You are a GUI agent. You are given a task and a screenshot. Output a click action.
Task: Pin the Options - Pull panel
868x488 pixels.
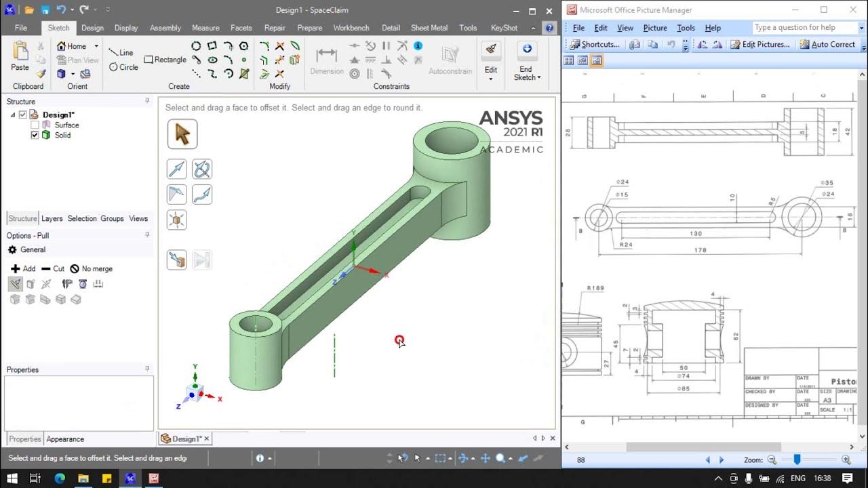coord(147,235)
